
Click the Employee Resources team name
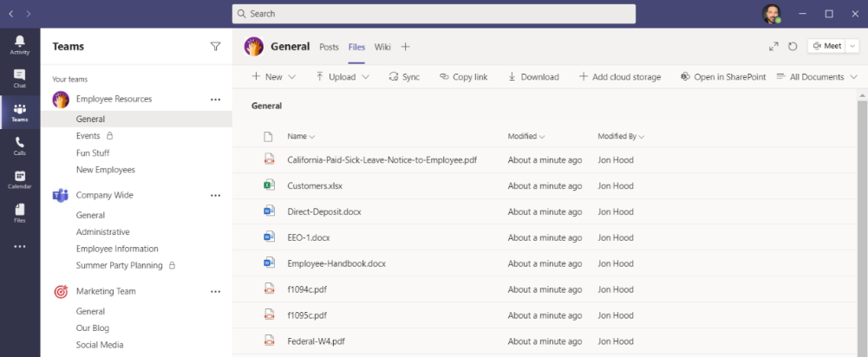tap(114, 99)
